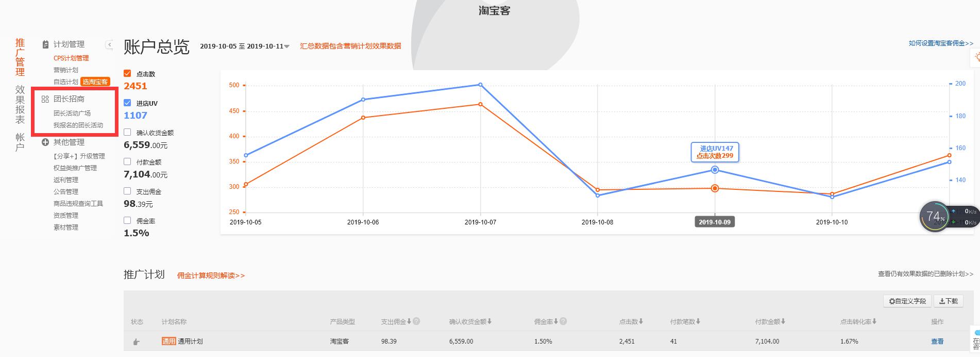The height and width of the screenshot is (357, 980).
Task: Click the 通用 orange badge in the plan row
Action: tap(169, 342)
